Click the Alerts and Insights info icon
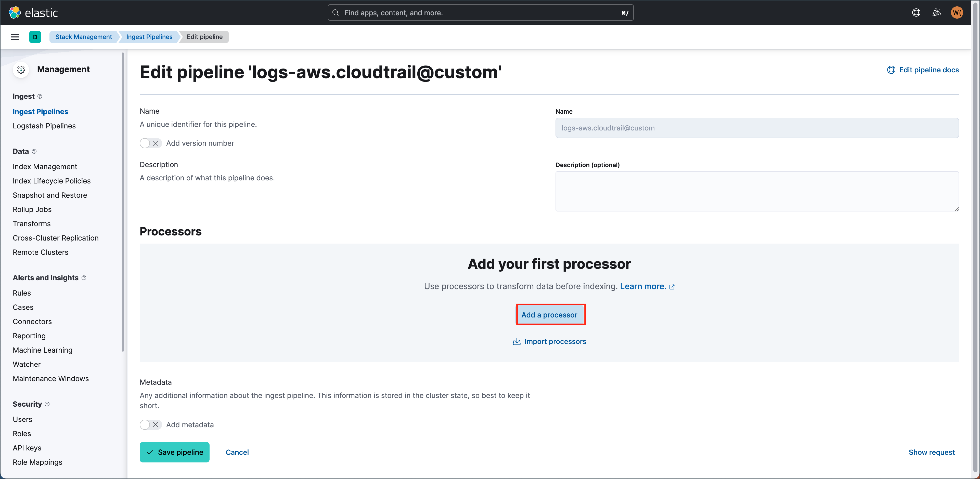980x479 pixels. (84, 278)
